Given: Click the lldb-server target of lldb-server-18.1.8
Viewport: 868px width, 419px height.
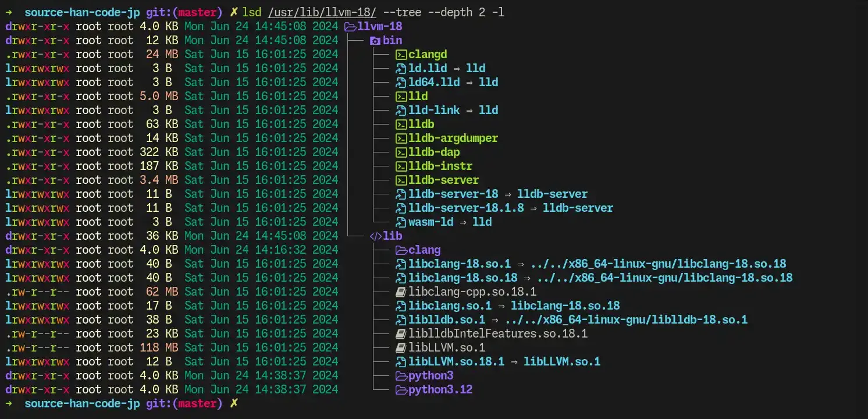Looking at the screenshot, I should coord(578,208).
